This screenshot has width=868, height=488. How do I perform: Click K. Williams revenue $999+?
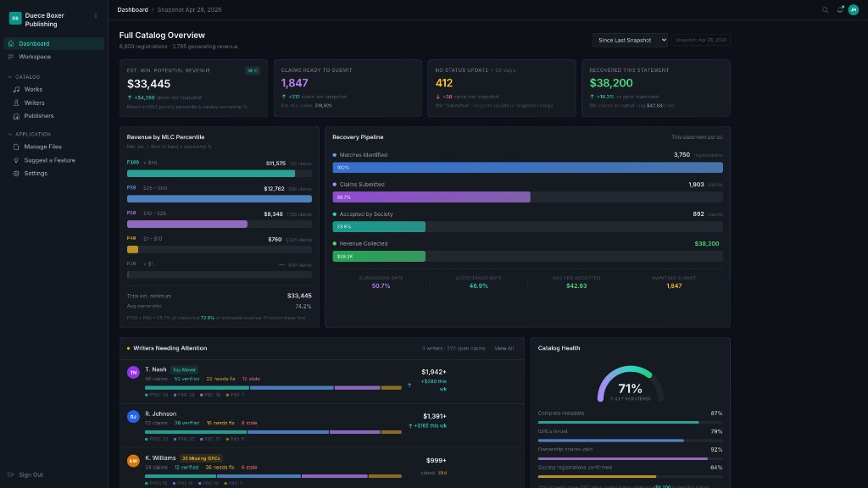pyautogui.click(x=437, y=461)
